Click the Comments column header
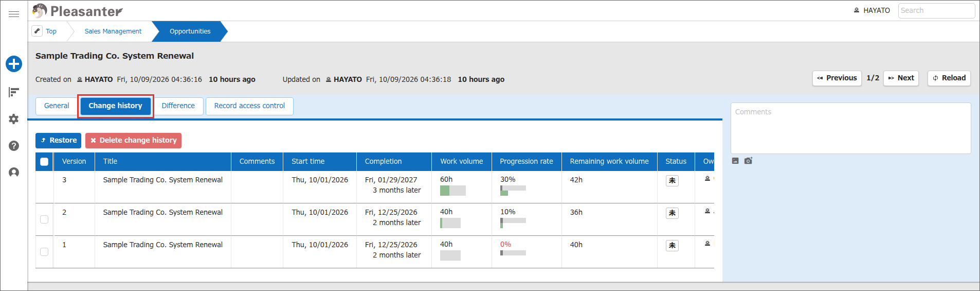Screen dimensions: 980x291 (x=257, y=161)
